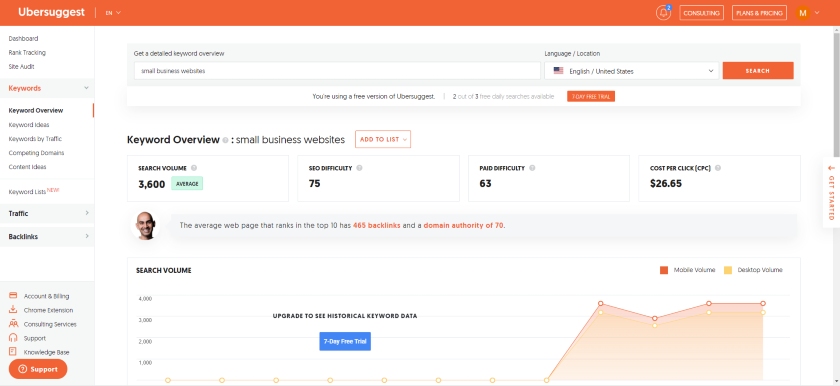Screen dimensions: 840x386
Task: Open the Get Started side tab
Action: click(x=831, y=192)
